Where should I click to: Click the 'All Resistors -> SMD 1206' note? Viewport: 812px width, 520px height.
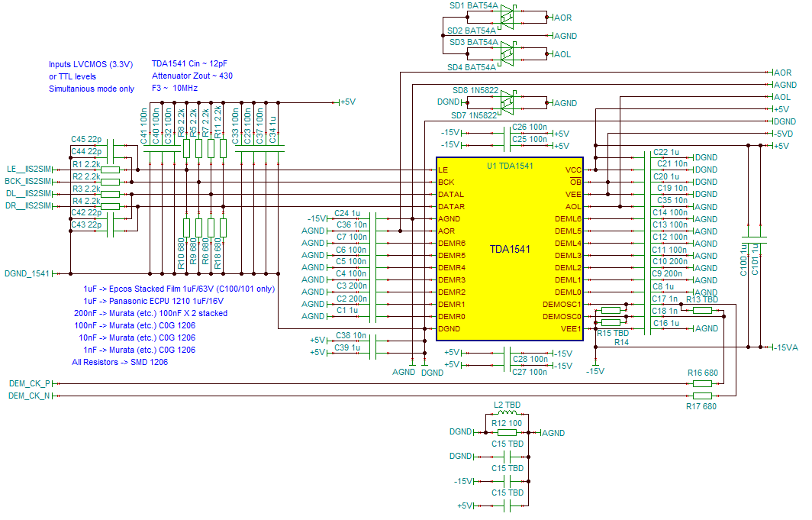[120, 362]
